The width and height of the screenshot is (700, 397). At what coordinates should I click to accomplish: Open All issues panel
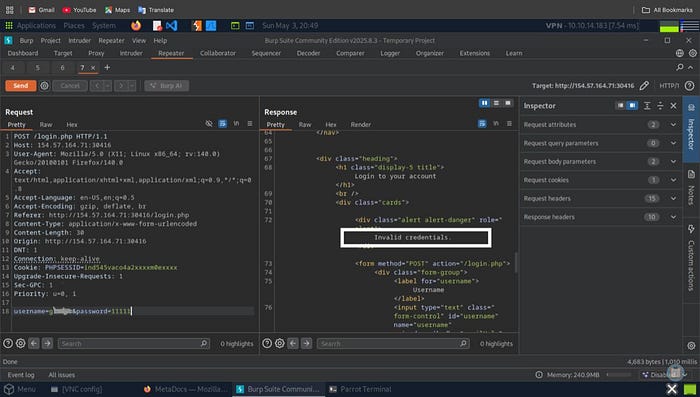coord(62,375)
